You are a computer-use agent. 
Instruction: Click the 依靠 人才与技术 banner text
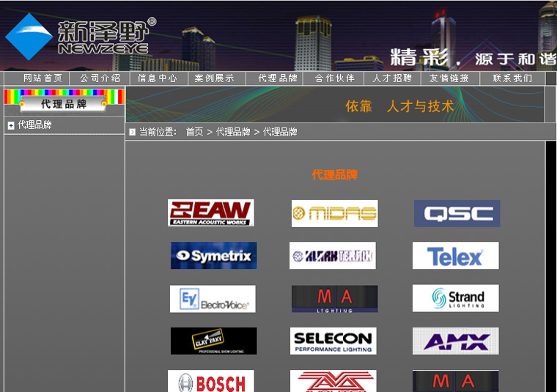point(399,106)
